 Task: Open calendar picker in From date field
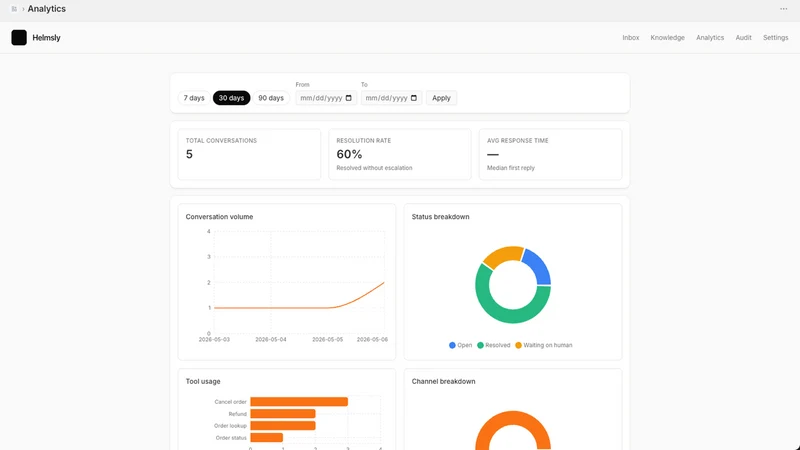click(348, 98)
